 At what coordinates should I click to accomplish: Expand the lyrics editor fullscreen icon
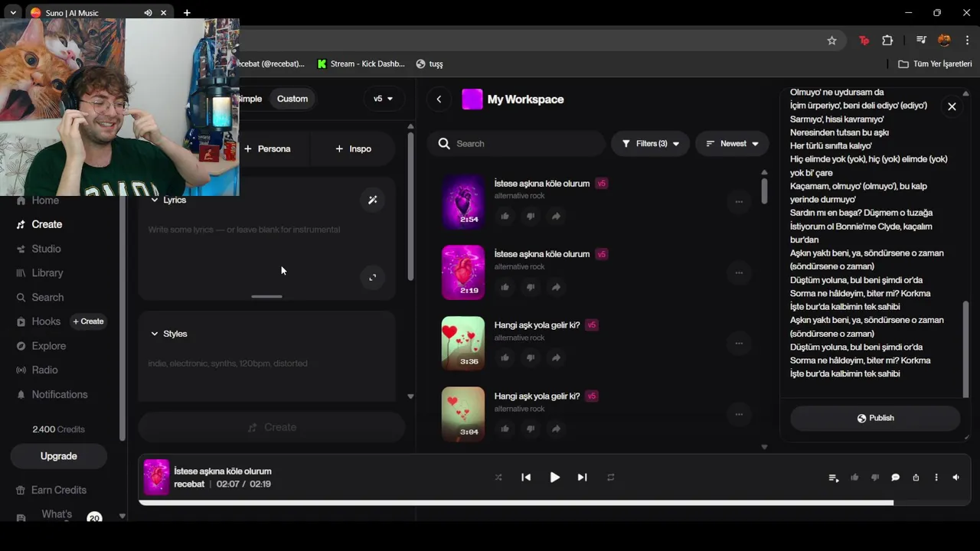click(372, 277)
